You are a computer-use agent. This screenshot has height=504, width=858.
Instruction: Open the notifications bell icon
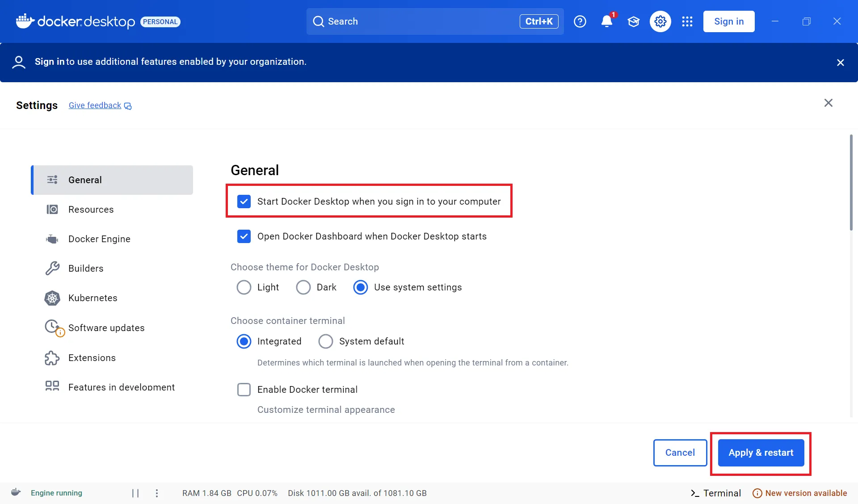[x=606, y=21]
